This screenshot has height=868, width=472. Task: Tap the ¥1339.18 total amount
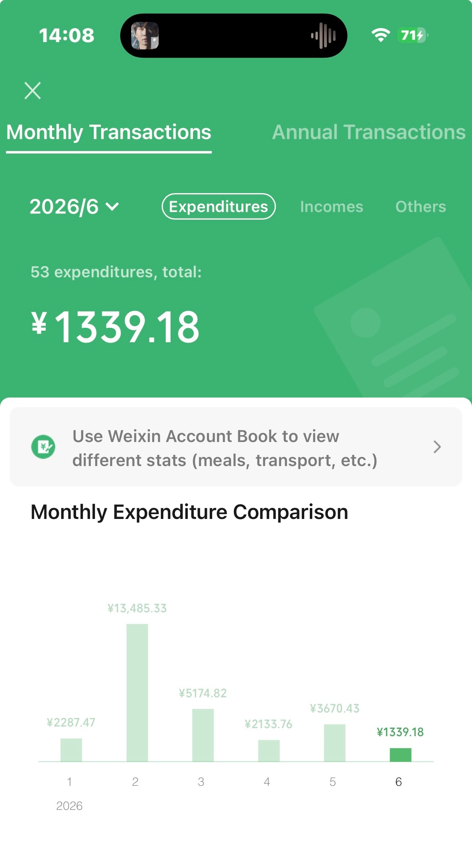tap(115, 327)
